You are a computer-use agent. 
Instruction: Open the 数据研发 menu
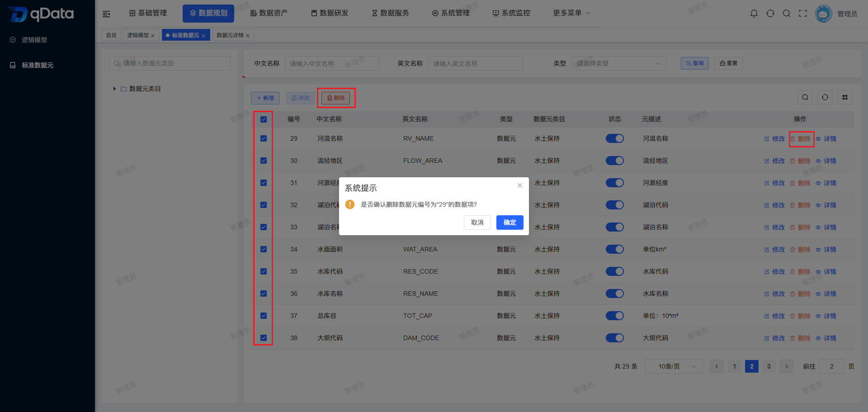pos(330,13)
